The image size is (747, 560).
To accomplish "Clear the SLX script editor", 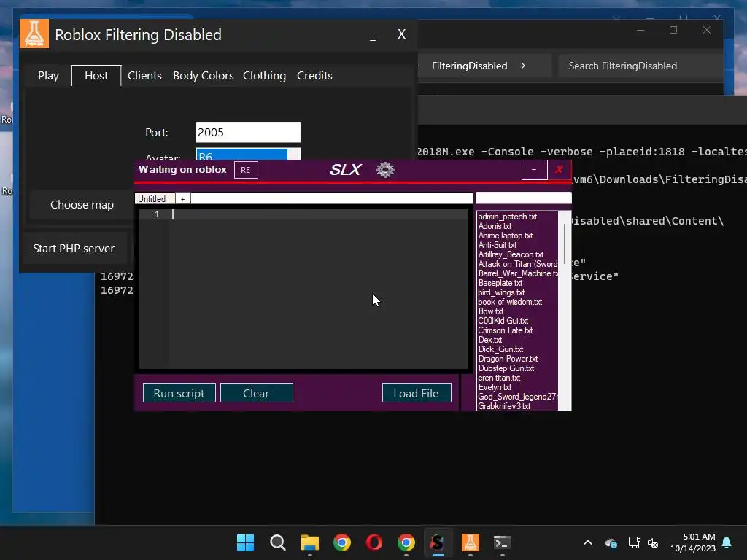I will tap(256, 393).
